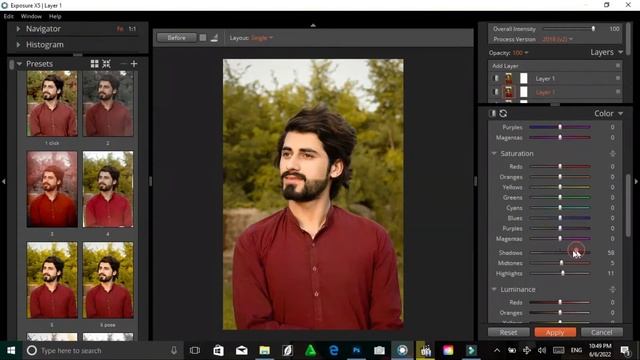Click Luminance section target adjustment icon
Viewport: 640px width, 360px height.
[612, 289]
